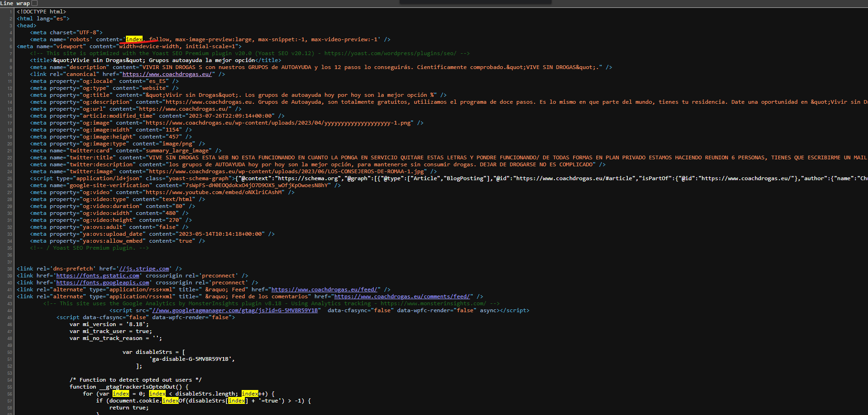Click the og:video youtube embed URL
The height and width of the screenshot is (415, 868).
click(213, 192)
